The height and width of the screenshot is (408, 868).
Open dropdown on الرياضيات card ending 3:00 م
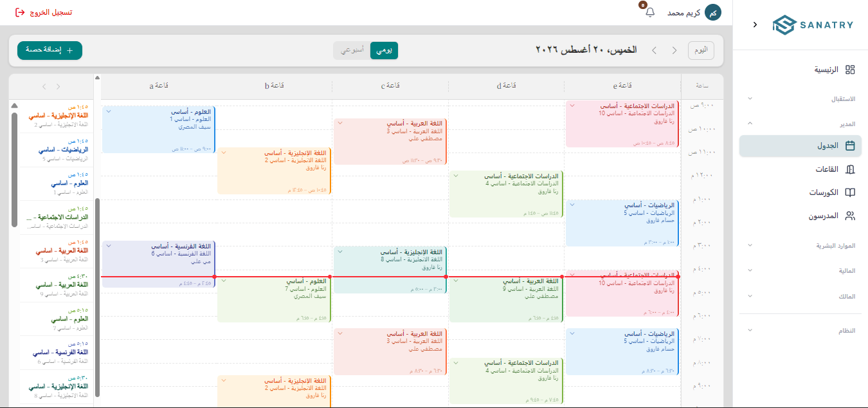[x=572, y=205]
